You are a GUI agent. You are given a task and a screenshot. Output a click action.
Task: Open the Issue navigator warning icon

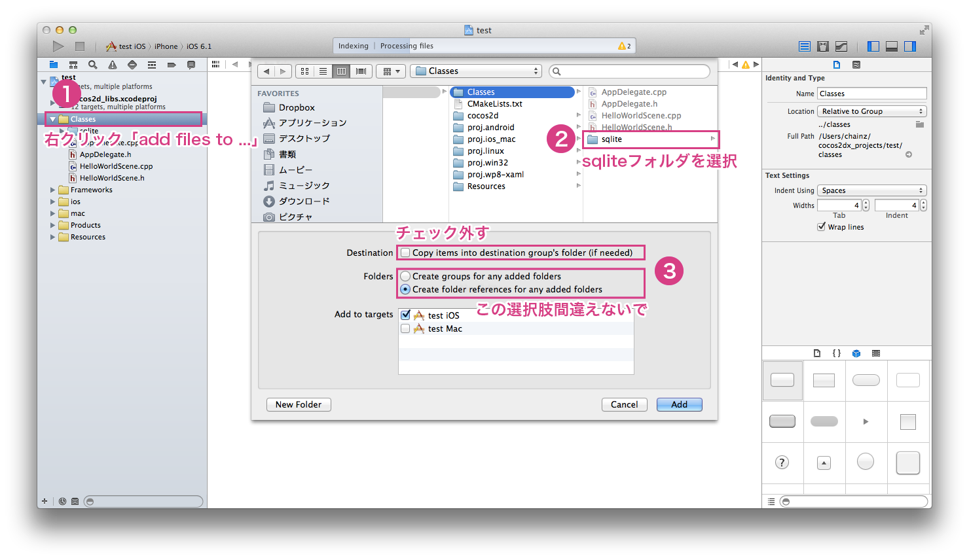click(x=113, y=65)
